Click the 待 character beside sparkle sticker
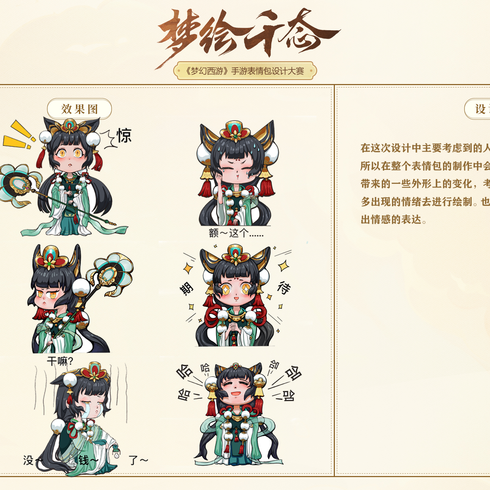This screenshot has width=490, height=490. 283,289
